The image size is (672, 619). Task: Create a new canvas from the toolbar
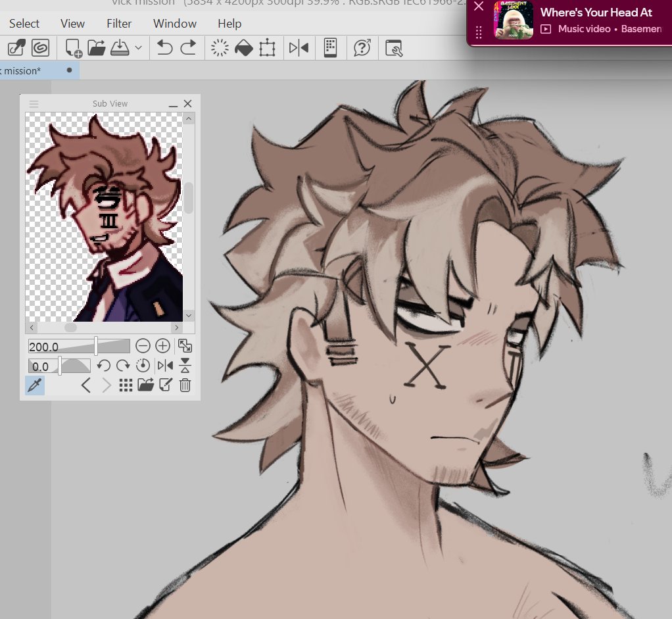pyautogui.click(x=73, y=48)
